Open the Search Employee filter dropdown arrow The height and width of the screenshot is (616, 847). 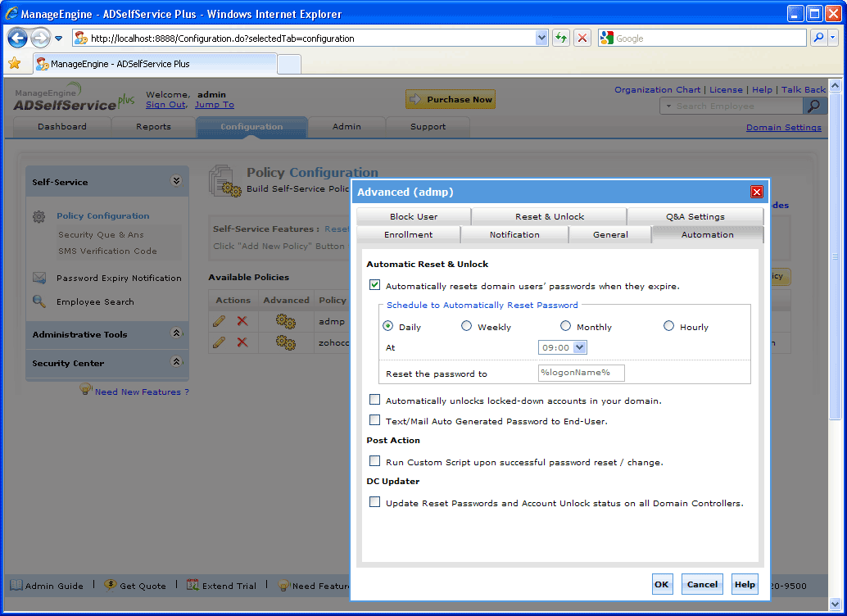click(x=668, y=106)
